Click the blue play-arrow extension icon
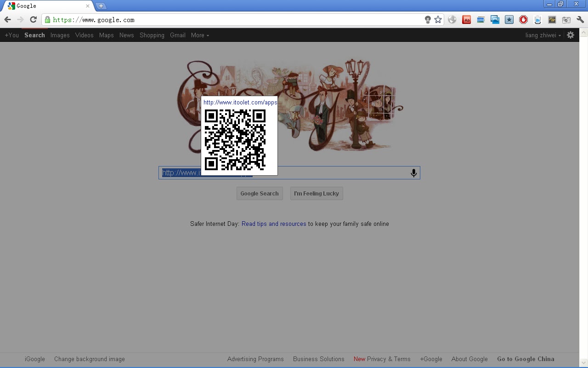This screenshot has height=368, width=588. pyautogui.click(x=537, y=20)
